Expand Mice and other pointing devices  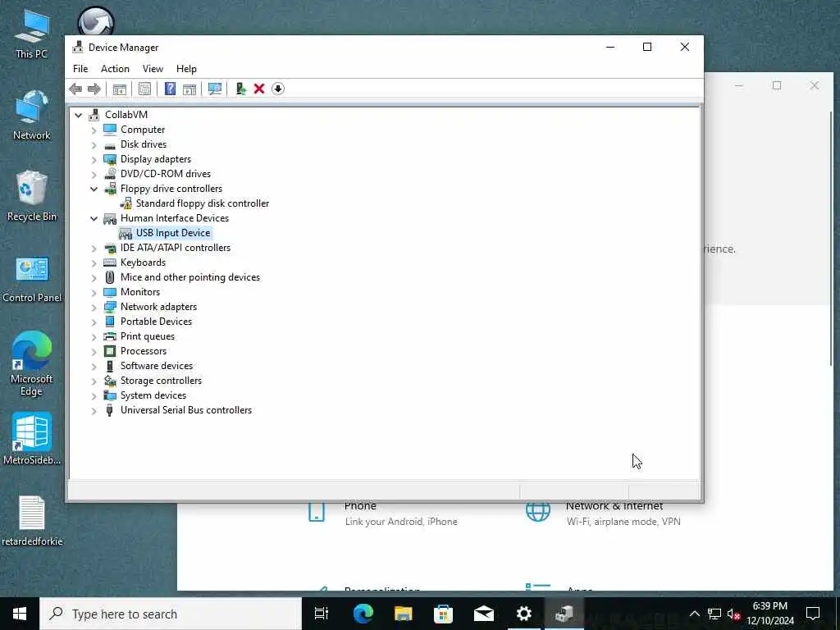click(x=94, y=277)
